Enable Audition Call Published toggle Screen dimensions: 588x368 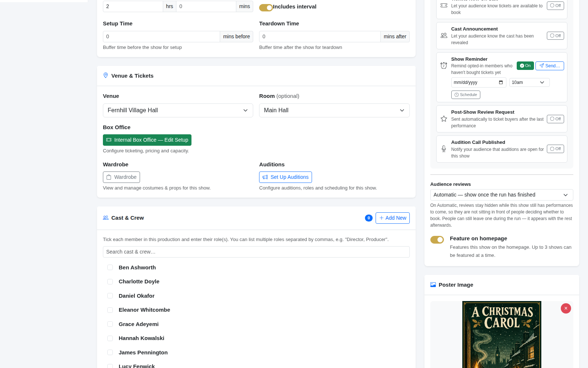point(555,149)
